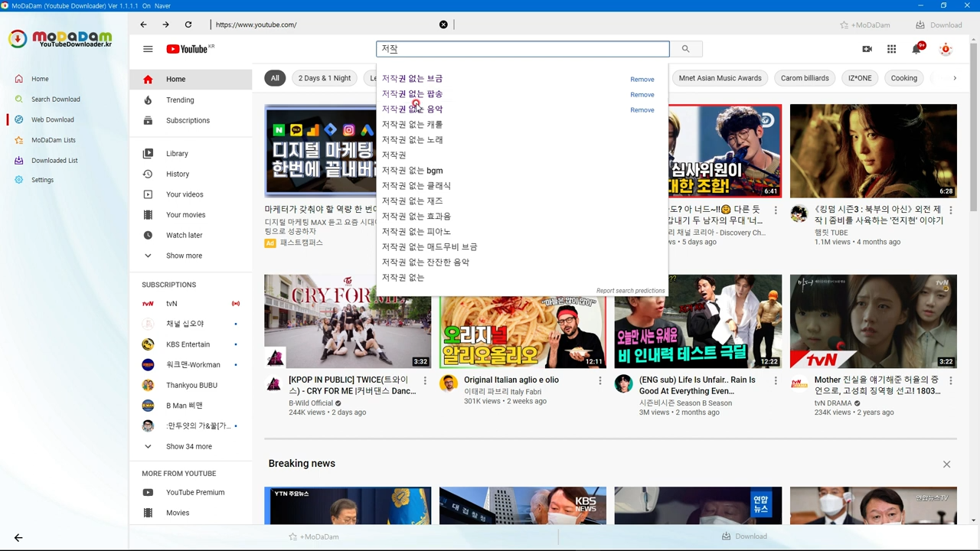Expand Show 34 more subscriptions
The height and width of the screenshot is (551, 980).
point(191,446)
